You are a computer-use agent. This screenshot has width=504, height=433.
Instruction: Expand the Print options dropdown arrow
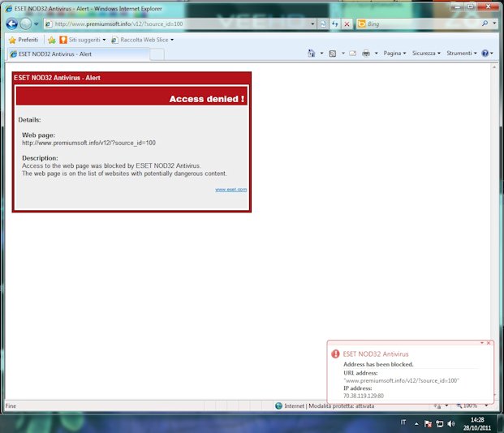click(376, 54)
